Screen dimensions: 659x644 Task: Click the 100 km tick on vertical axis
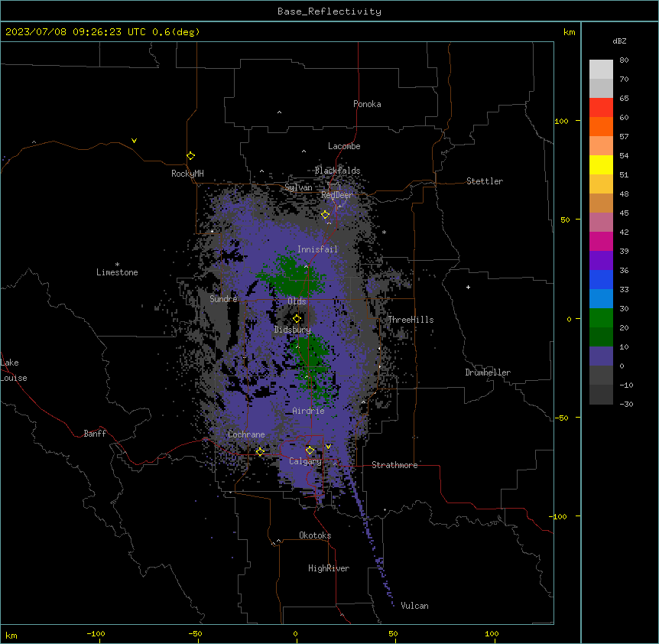tap(561, 121)
